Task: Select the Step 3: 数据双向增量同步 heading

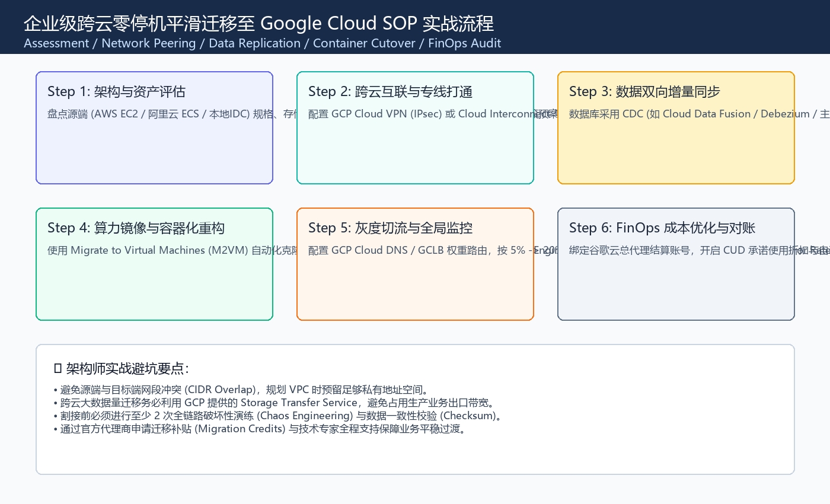Action: pos(644,91)
